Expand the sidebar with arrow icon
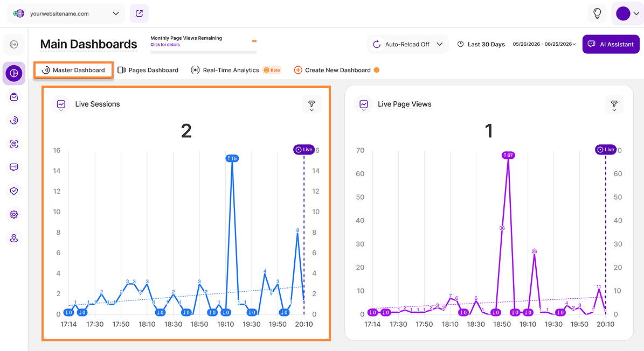 coord(14,44)
